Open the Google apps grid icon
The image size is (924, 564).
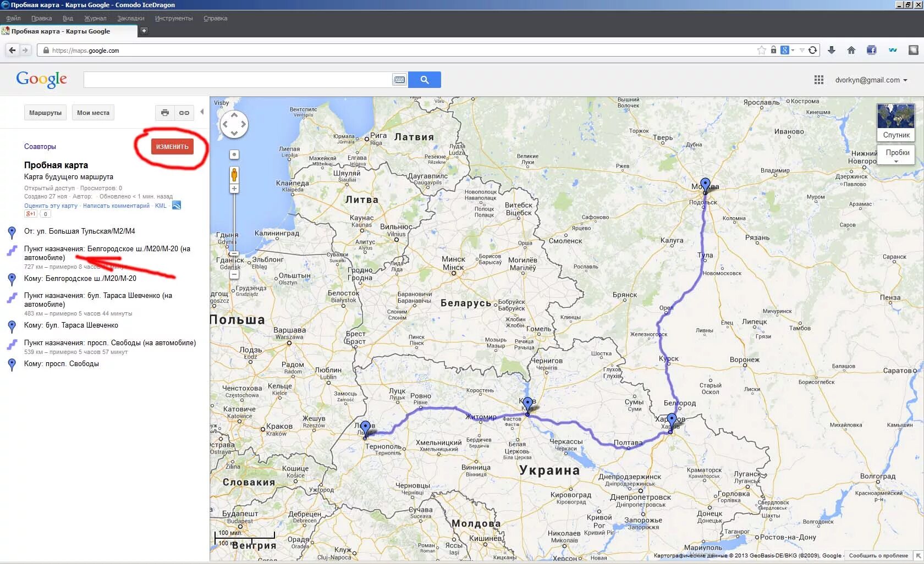818,80
